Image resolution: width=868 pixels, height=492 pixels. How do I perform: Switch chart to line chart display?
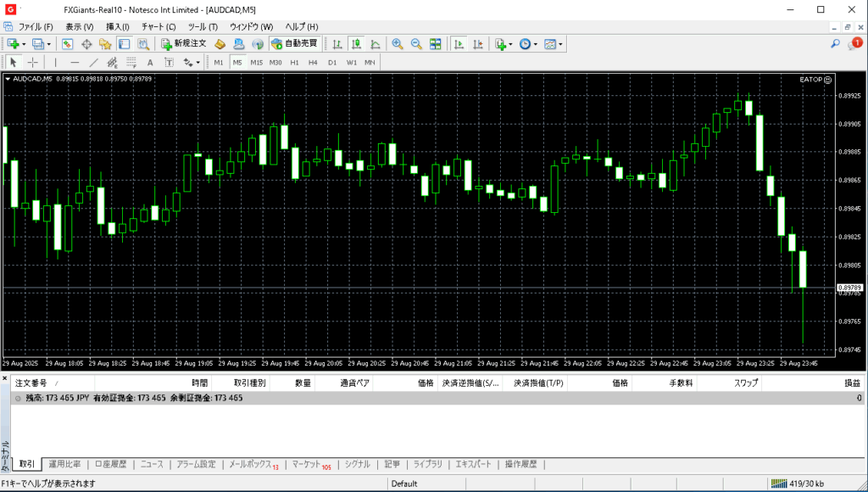[374, 43]
